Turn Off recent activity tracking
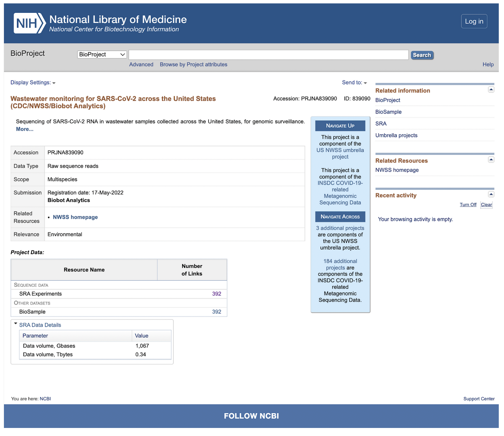This screenshot has height=436, width=504. tap(468, 205)
